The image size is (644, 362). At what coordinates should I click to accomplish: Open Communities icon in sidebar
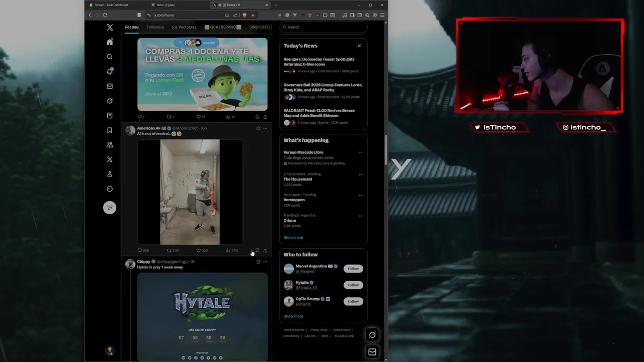tap(110, 145)
